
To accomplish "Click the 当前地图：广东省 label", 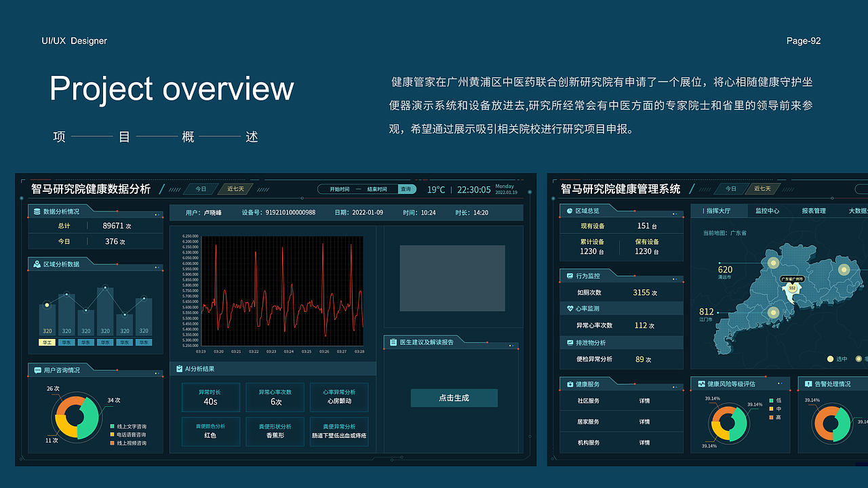I will (724, 233).
